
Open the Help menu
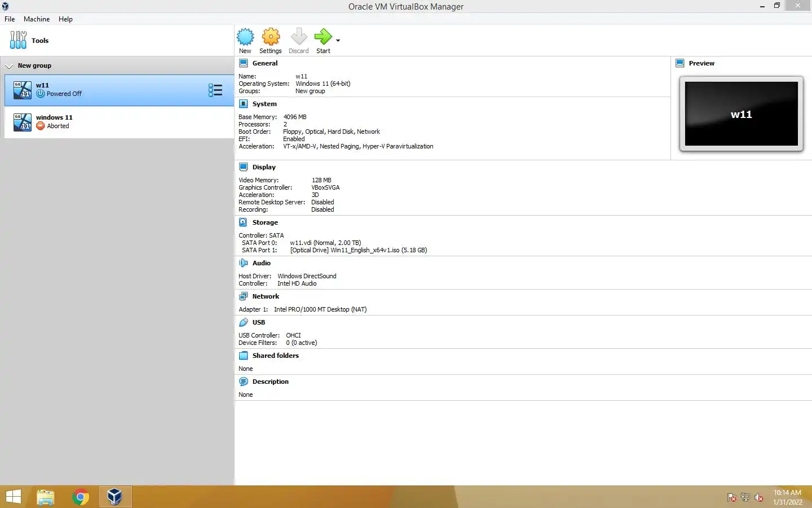(x=65, y=19)
